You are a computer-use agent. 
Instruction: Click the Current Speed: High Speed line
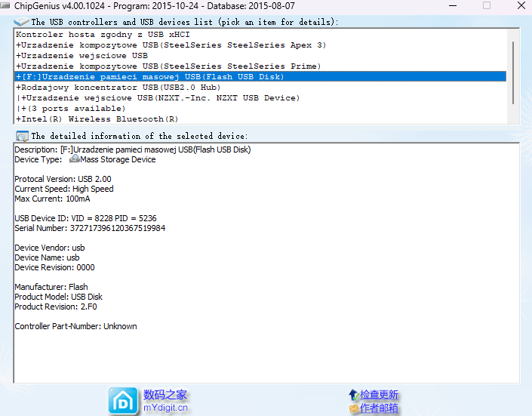tap(64, 189)
